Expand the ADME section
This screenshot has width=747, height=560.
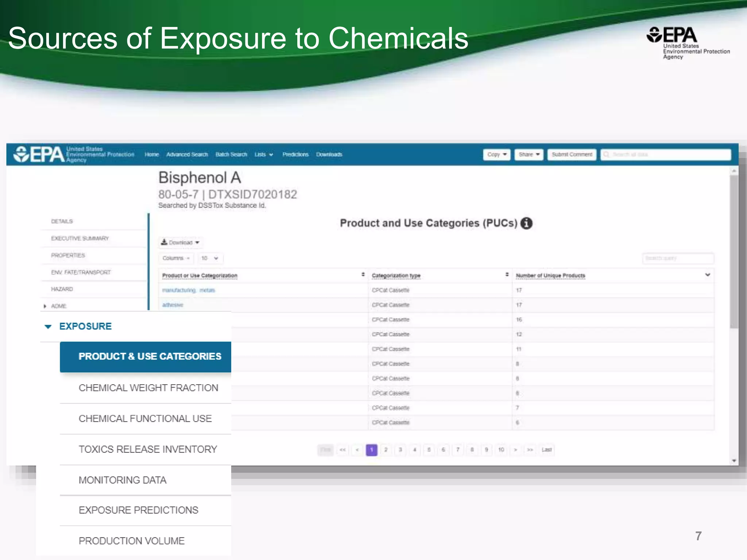coord(45,306)
